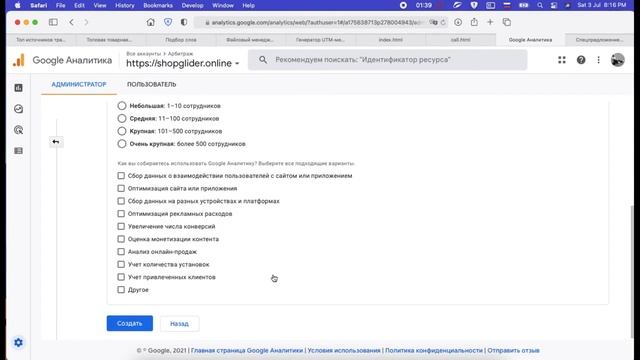The image size is (640, 360).
Task: Switch to ПОЛЬЗОВАТЕЛЬ tab
Action: (151, 84)
